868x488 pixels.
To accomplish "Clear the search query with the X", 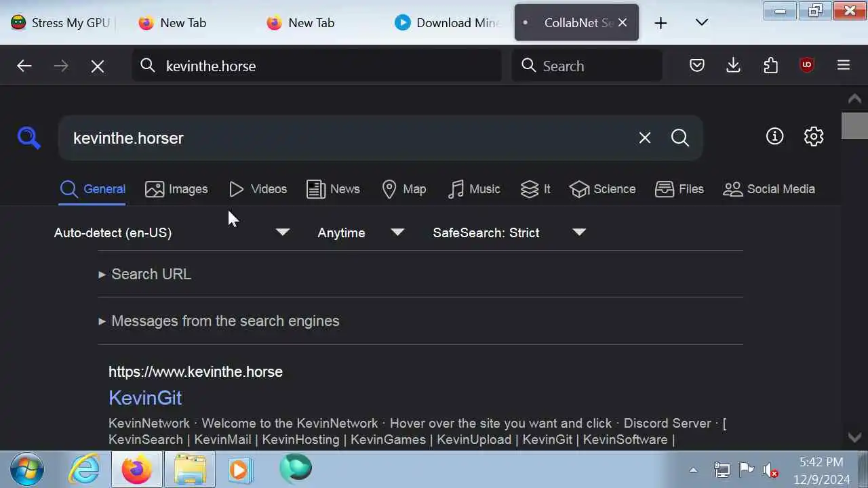I will tap(645, 138).
